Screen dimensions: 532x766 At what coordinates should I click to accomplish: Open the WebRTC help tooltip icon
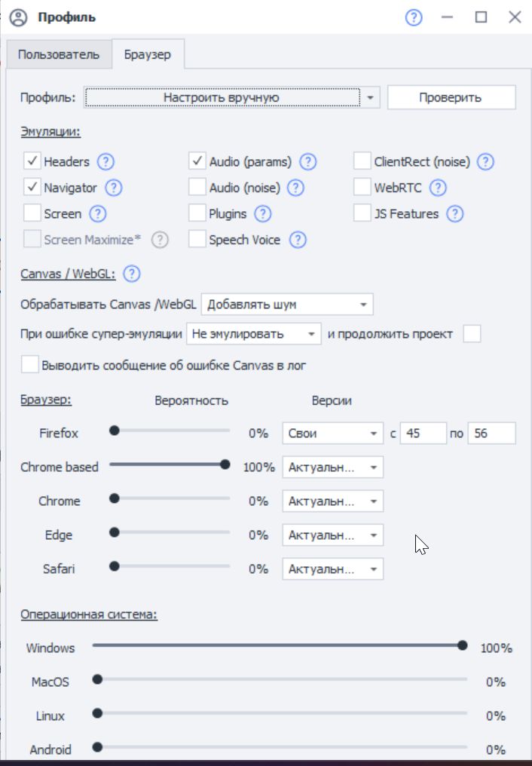click(438, 188)
